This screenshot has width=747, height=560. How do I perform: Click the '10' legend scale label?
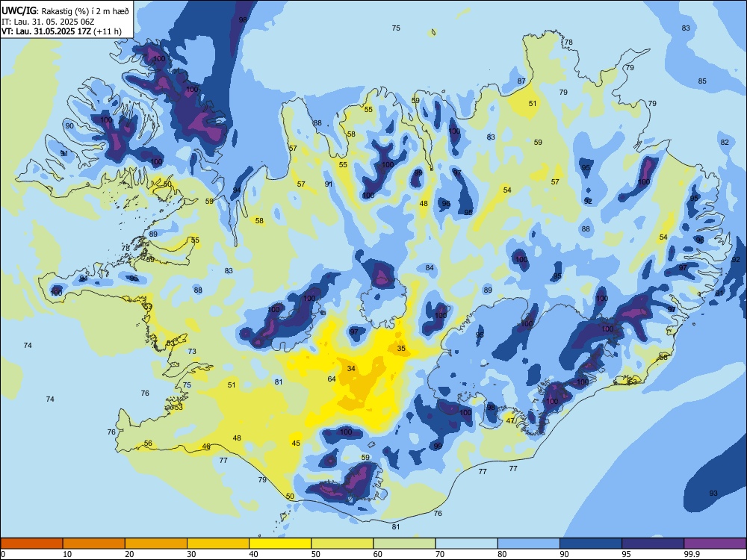67,554
